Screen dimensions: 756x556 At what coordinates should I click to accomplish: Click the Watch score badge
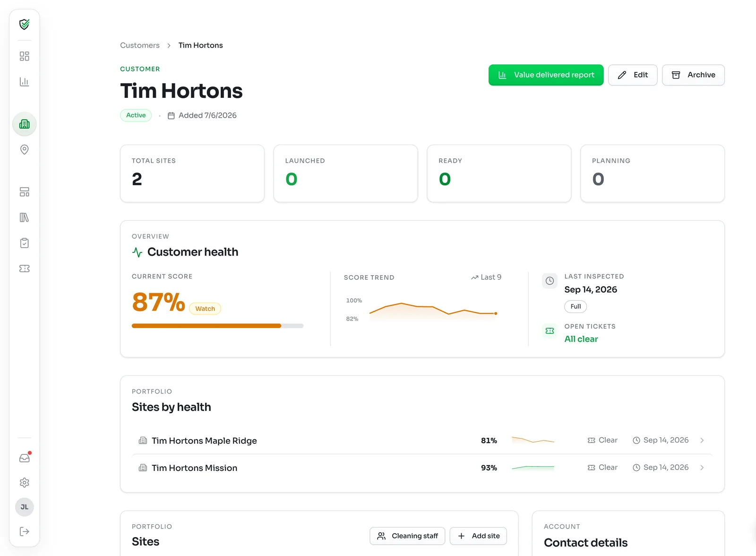pyautogui.click(x=205, y=309)
